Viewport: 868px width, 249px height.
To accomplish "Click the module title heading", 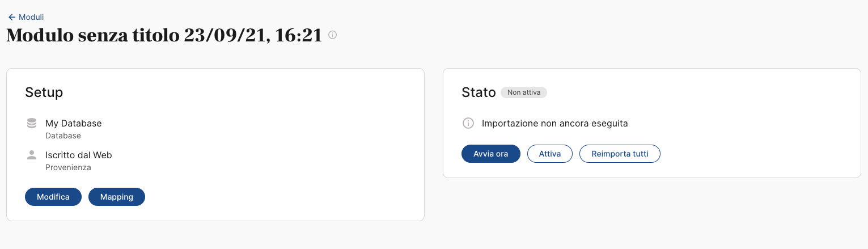I will tap(164, 35).
